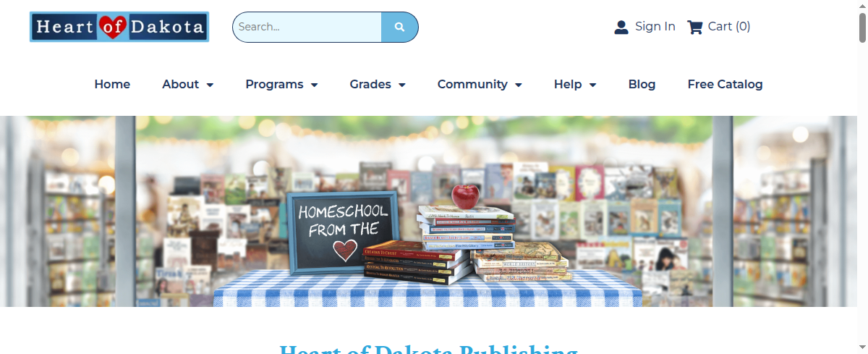
Task: Click the Sign In link
Action: pyautogui.click(x=655, y=27)
